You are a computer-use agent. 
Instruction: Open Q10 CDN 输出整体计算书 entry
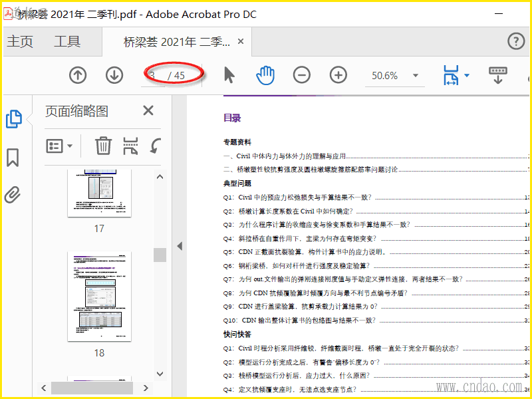376,321
